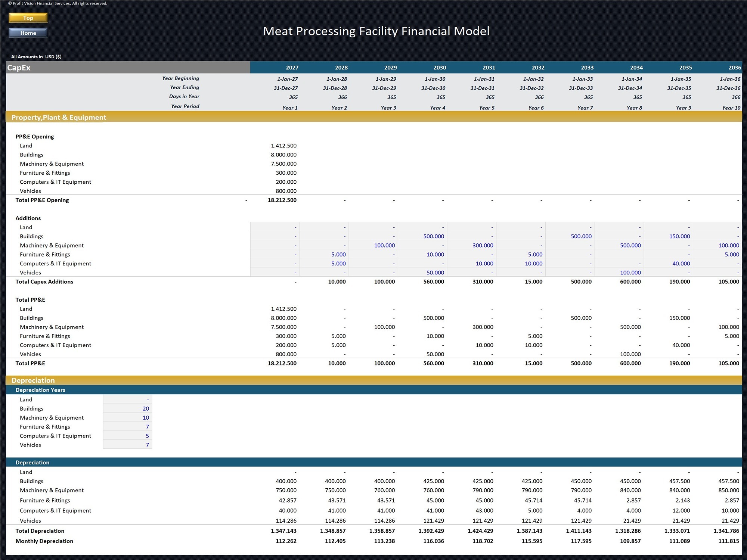Click the copyright Profit Vision Financial Services text
This screenshot has width=747, height=560.
click(x=58, y=3)
